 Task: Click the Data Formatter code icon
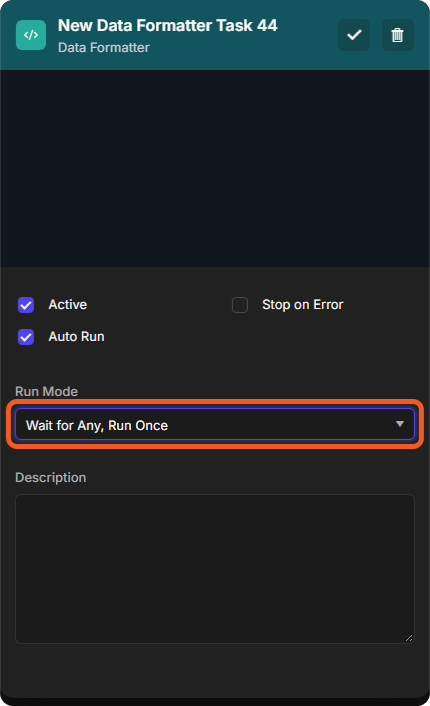point(31,35)
